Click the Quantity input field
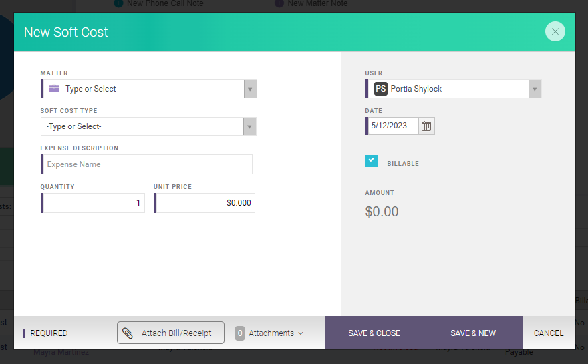588x364 pixels. 94,203
